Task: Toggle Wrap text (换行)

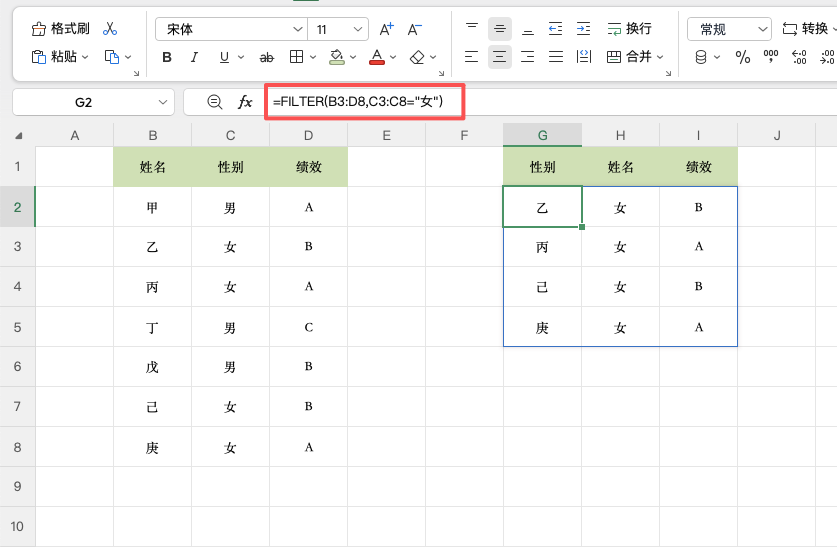Action: click(629, 29)
